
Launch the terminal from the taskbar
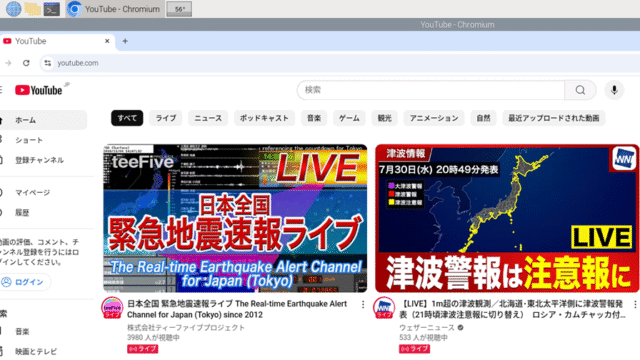52,9
